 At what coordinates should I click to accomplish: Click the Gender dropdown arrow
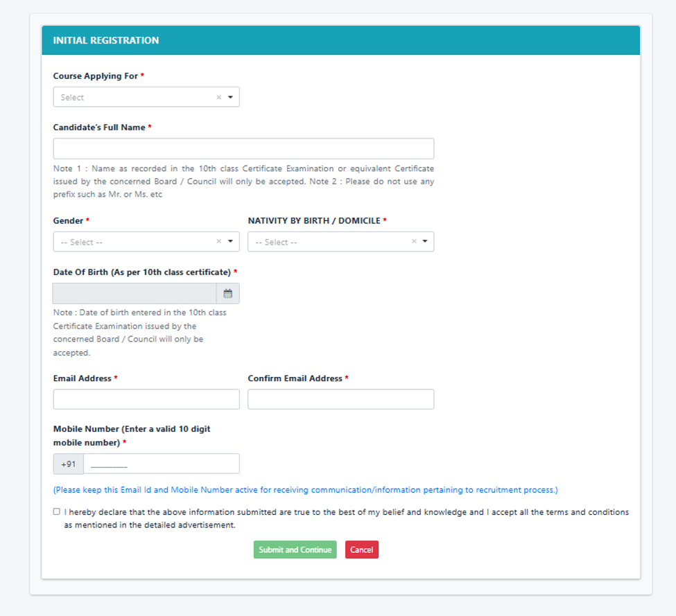(x=231, y=241)
